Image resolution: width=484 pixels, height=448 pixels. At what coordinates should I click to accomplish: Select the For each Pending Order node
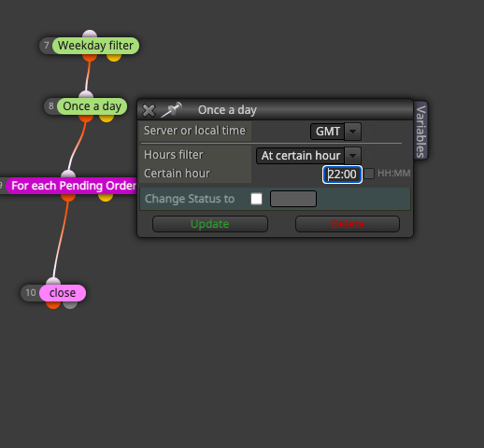72,186
